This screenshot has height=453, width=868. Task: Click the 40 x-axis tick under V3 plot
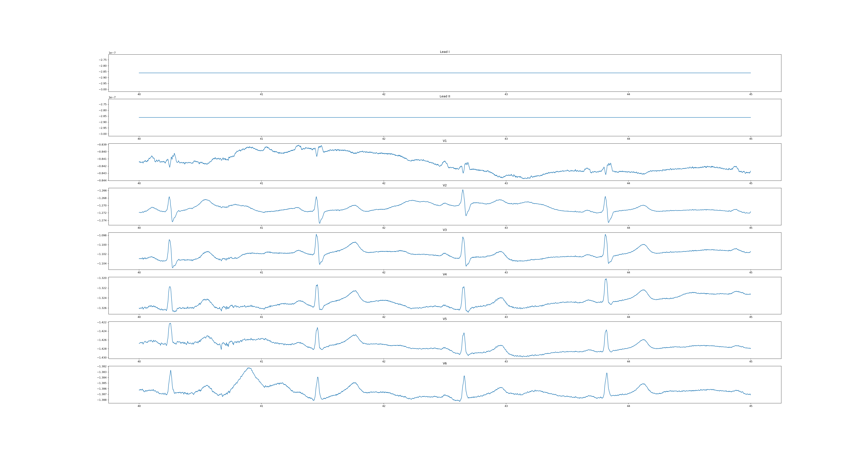point(139,272)
